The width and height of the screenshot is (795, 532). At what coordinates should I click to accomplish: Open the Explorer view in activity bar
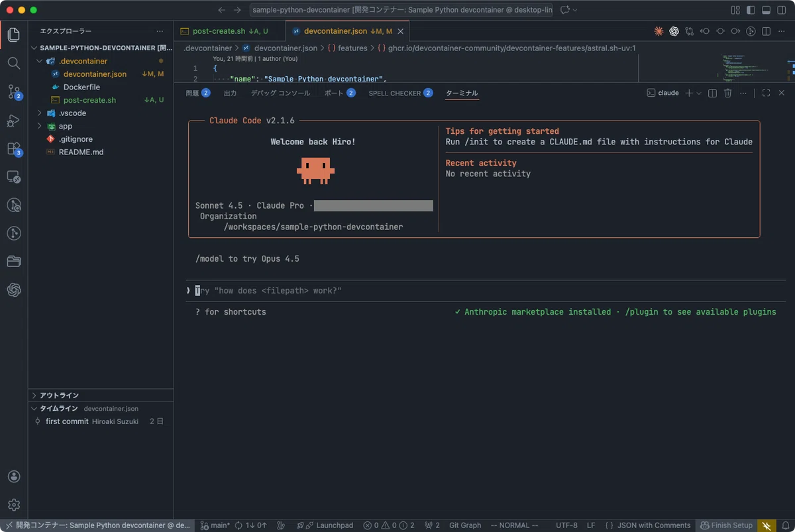[x=14, y=34]
